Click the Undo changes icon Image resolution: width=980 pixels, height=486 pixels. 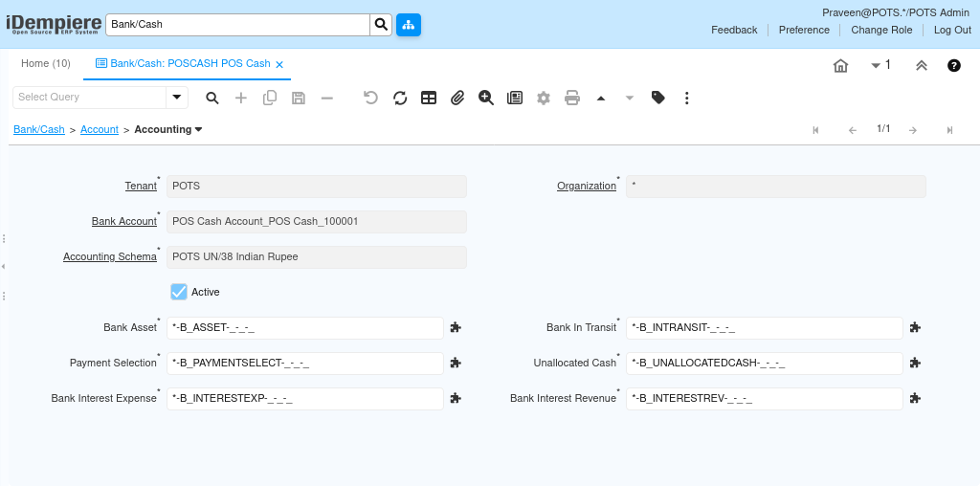tap(371, 99)
